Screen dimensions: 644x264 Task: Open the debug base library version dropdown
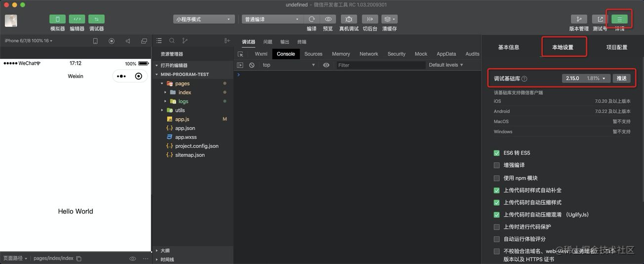click(x=586, y=79)
